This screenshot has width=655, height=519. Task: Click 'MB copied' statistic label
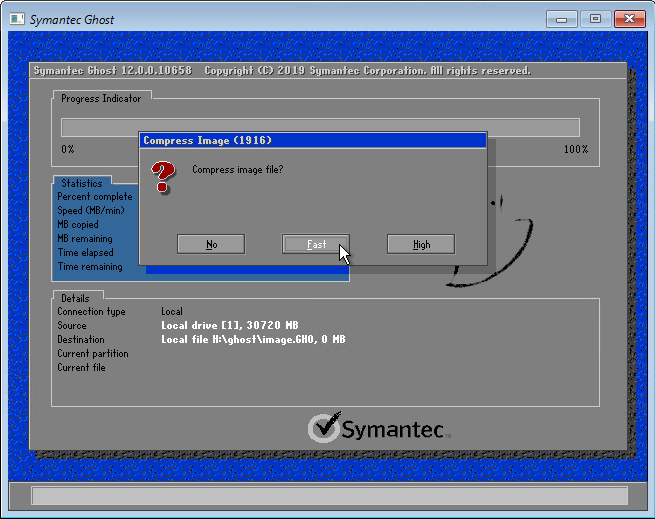(78, 224)
